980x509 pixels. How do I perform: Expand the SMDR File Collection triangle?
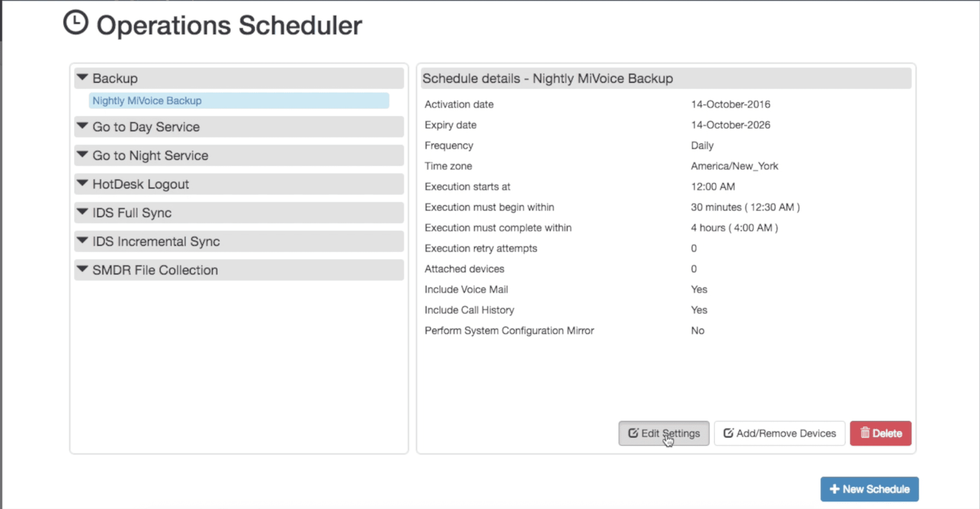click(83, 269)
